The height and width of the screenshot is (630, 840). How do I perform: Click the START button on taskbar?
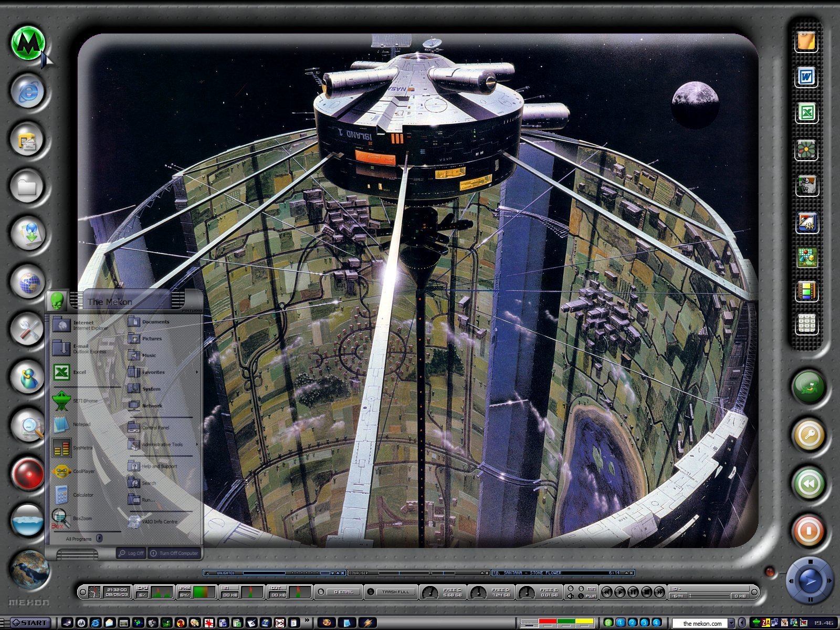click(31, 623)
